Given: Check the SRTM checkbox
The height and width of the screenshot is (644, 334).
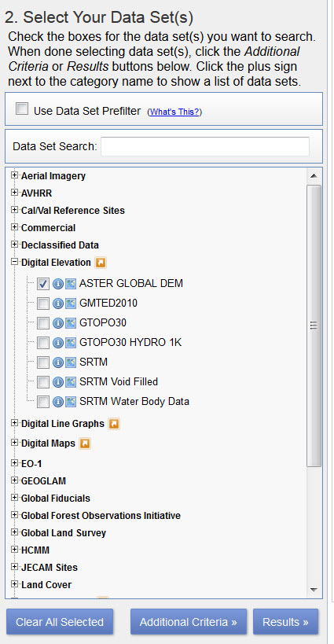Looking at the screenshot, I should (x=43, y=362).
